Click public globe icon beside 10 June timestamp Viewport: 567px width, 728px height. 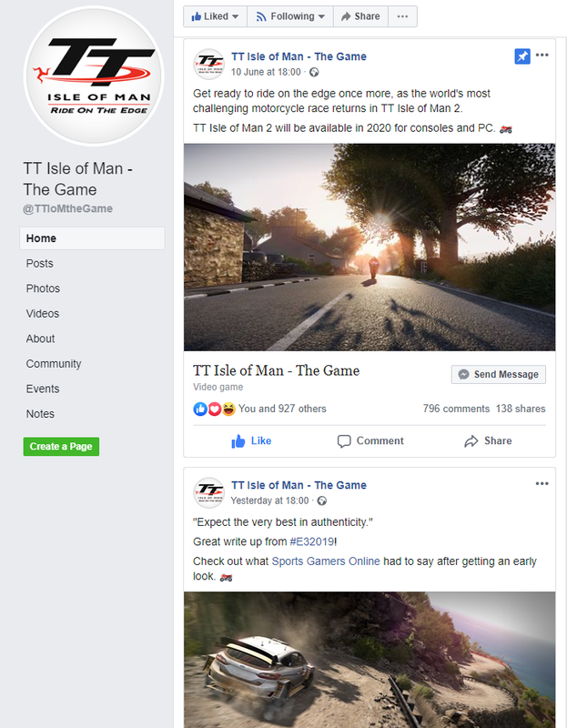314,72
